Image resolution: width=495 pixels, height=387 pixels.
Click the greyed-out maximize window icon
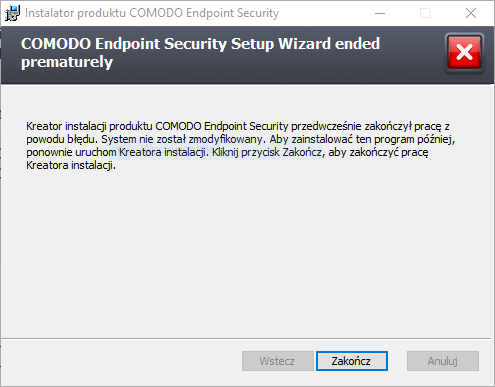[x=425, y=13]
